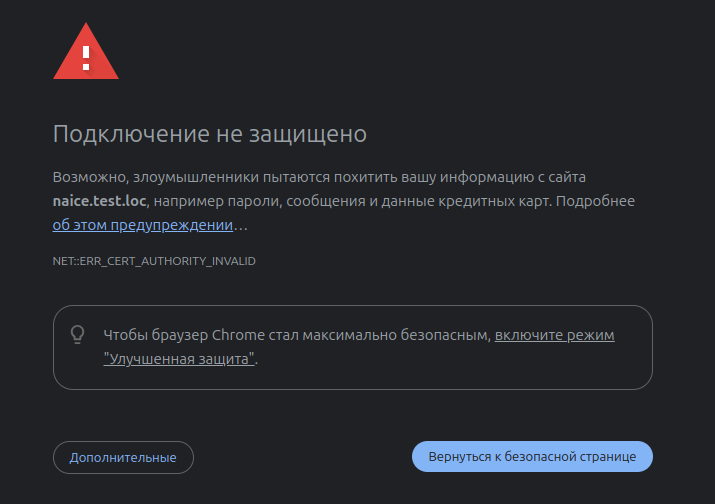715x504 pixels.
Task: Click the "Улучшенная защита" link text
Action: 179,358
